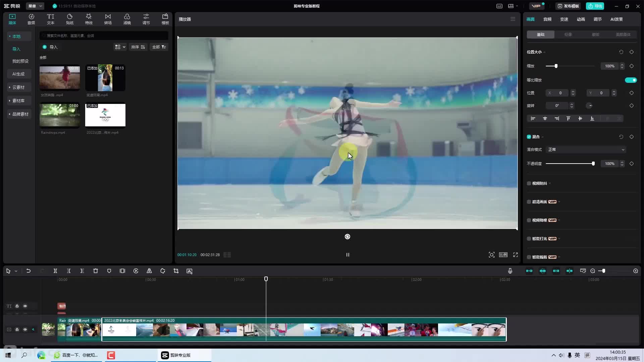Switch to the 动画 tab

pyautogui.click(x=581, y=19)
